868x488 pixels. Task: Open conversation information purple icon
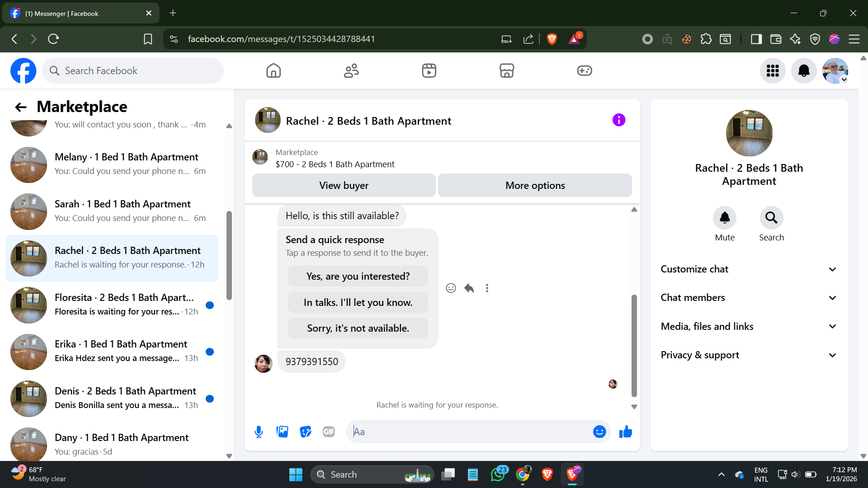[618, 120]
